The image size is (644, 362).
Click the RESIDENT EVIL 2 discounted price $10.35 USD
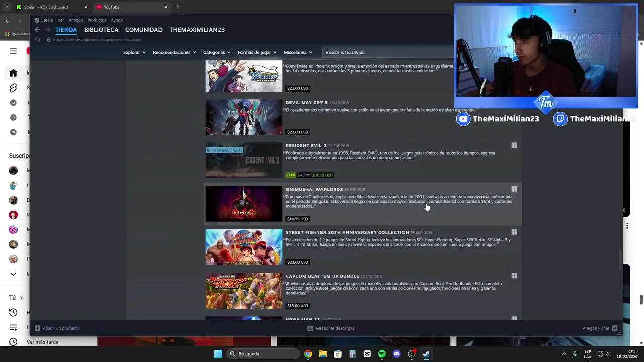tap(322, 175)
